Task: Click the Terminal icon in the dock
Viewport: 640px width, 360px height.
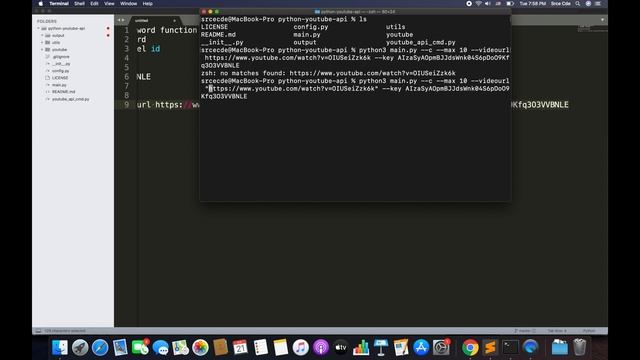Action: pyautogui.click(x=510, y=347)
